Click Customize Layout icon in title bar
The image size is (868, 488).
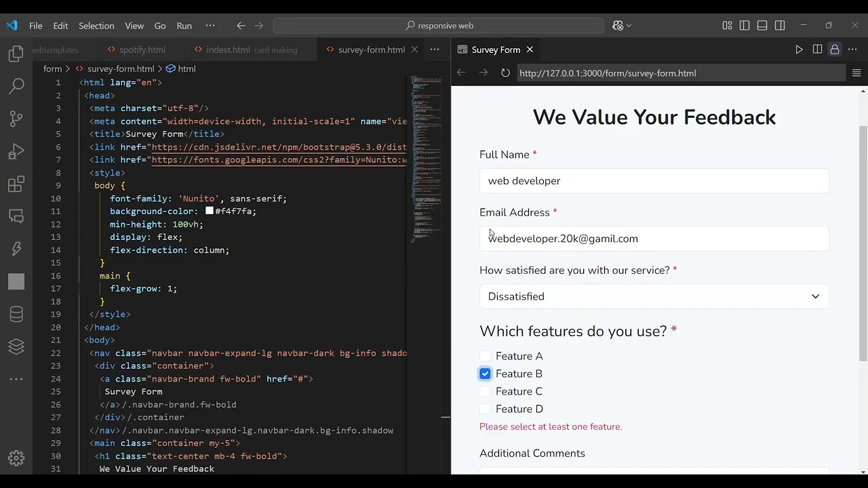(x=727, y=26)
